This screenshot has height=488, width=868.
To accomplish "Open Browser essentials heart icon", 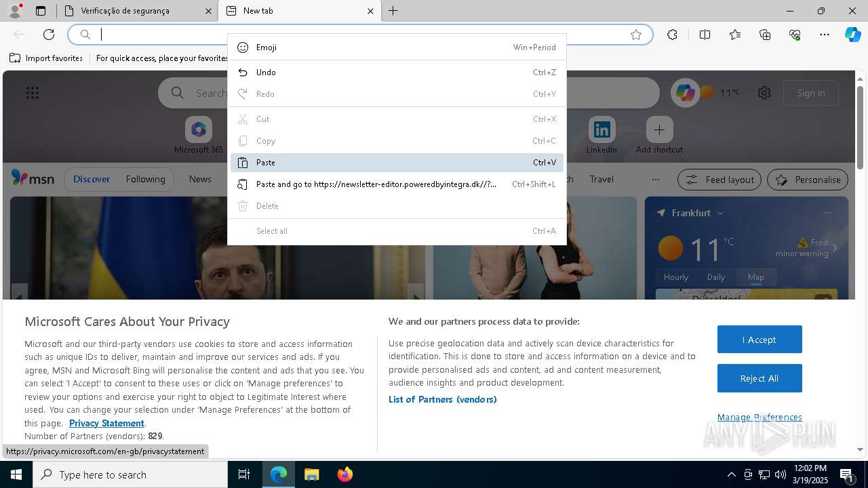I will click(795, 35).
